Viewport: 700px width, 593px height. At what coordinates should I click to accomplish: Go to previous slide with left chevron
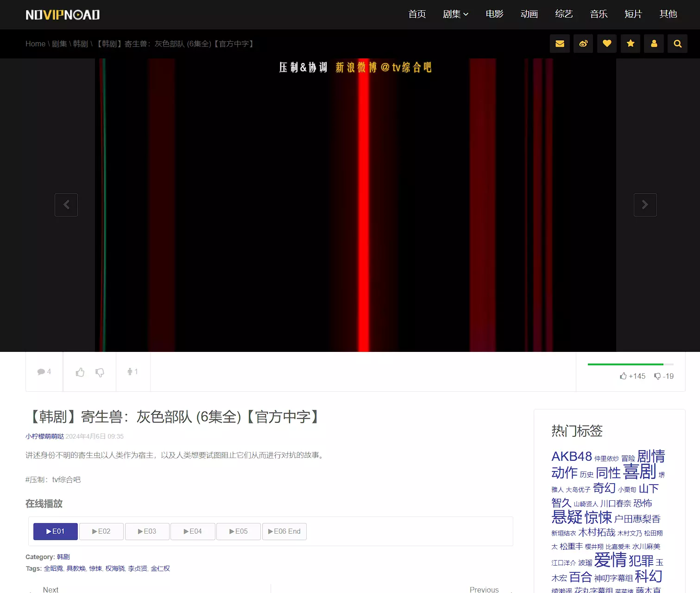coord(66,205)
